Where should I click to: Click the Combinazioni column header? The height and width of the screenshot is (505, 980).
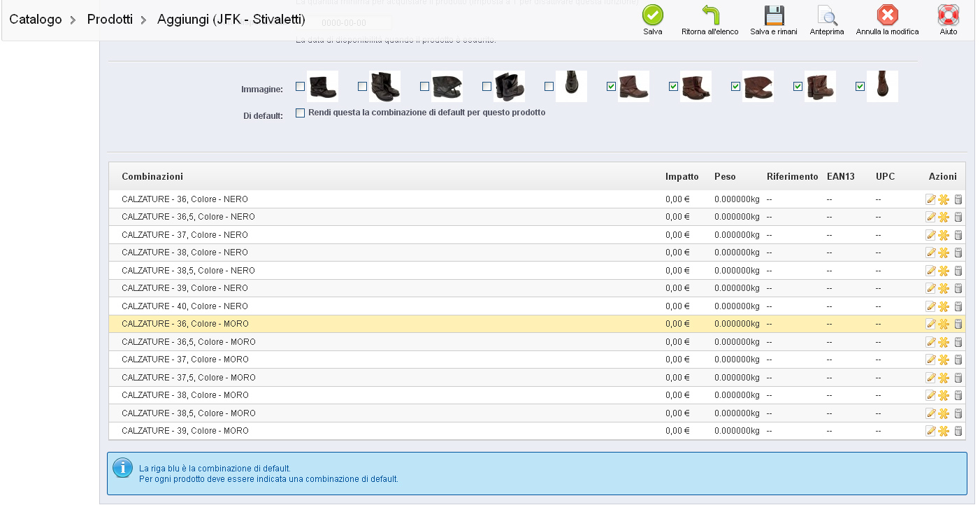tap(152, 176)
